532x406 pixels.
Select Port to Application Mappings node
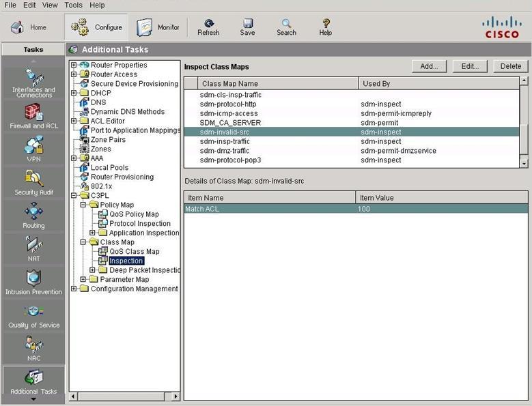click(135, 130)
